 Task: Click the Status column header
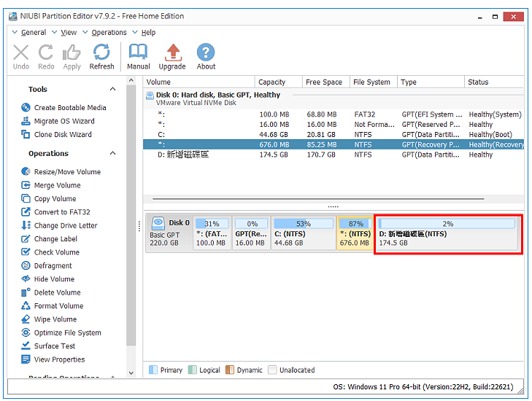[x=494, y=82]
